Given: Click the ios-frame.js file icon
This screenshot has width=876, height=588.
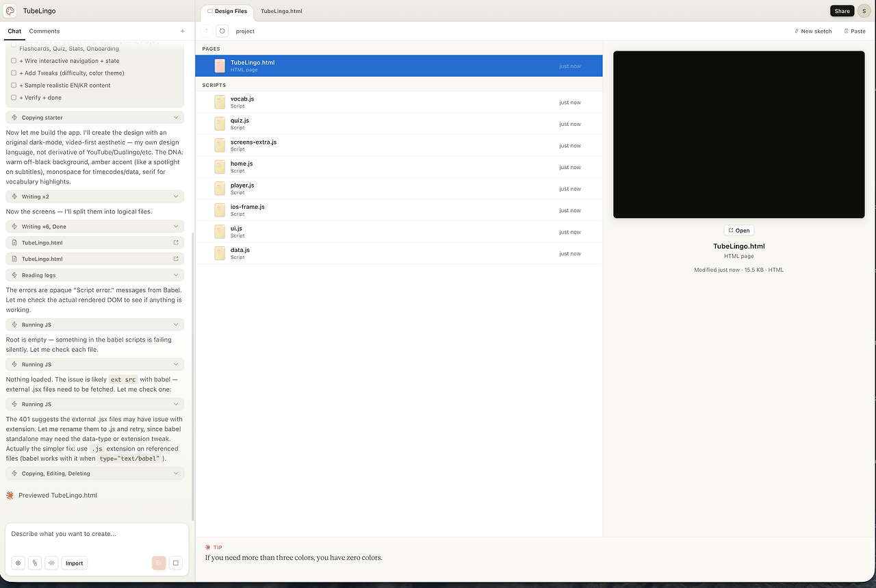Looking at the screenshot, I should point(220,210).
